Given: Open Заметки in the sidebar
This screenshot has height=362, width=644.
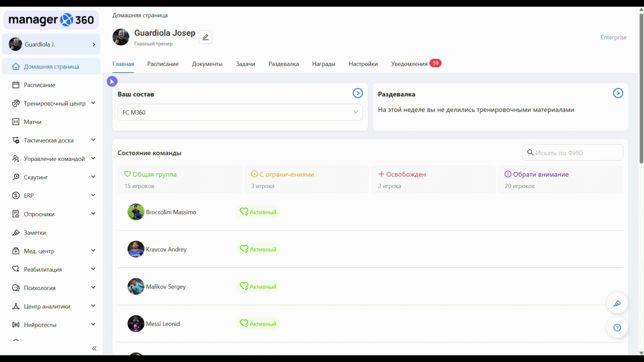Looking at the screenshot, I should point(35,233).
